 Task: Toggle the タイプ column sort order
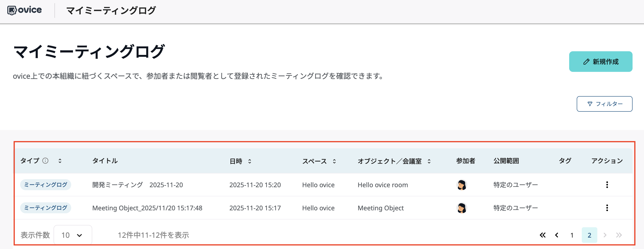point(60,161)
